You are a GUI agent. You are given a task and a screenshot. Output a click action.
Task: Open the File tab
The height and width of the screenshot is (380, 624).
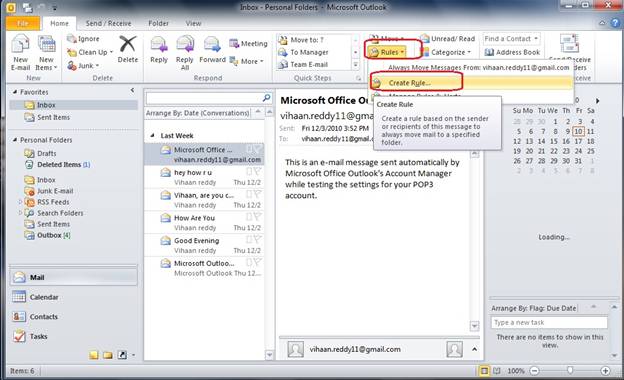(23, 23)
